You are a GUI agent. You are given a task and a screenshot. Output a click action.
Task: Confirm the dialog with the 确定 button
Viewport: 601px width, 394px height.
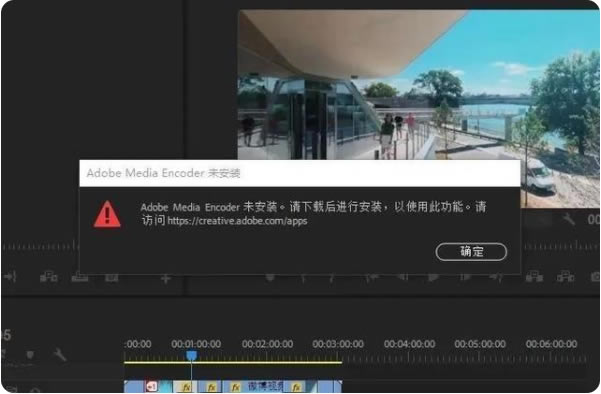(471, 252)
